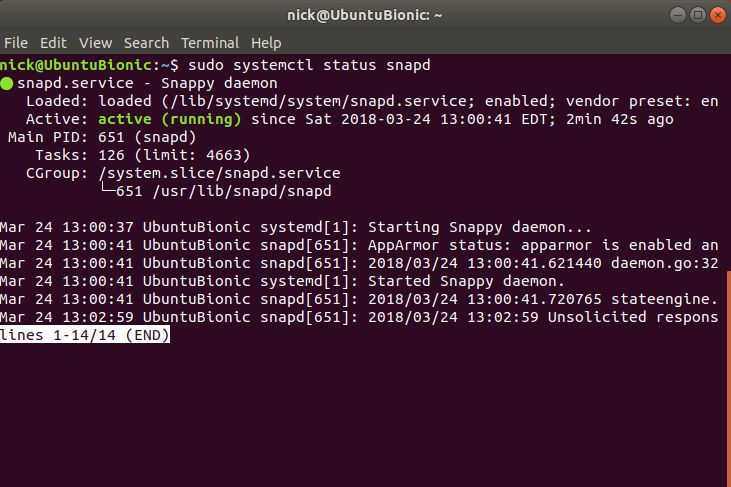Open the Help menu

click(x=266, y=43)
